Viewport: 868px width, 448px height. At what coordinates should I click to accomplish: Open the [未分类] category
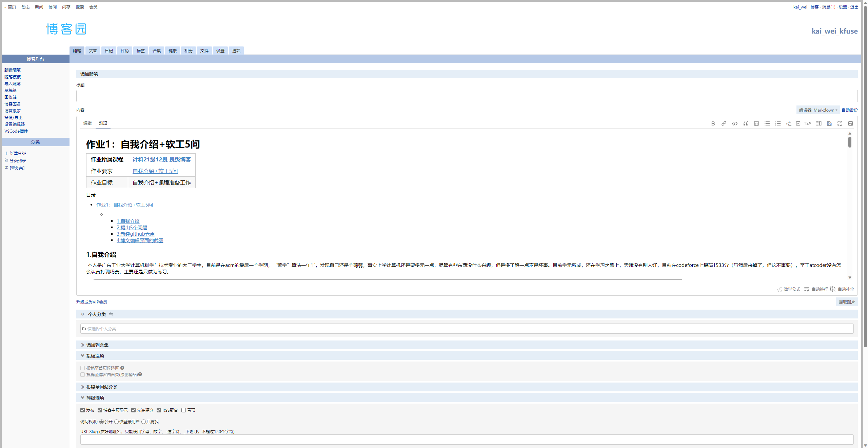click(17, 168)
